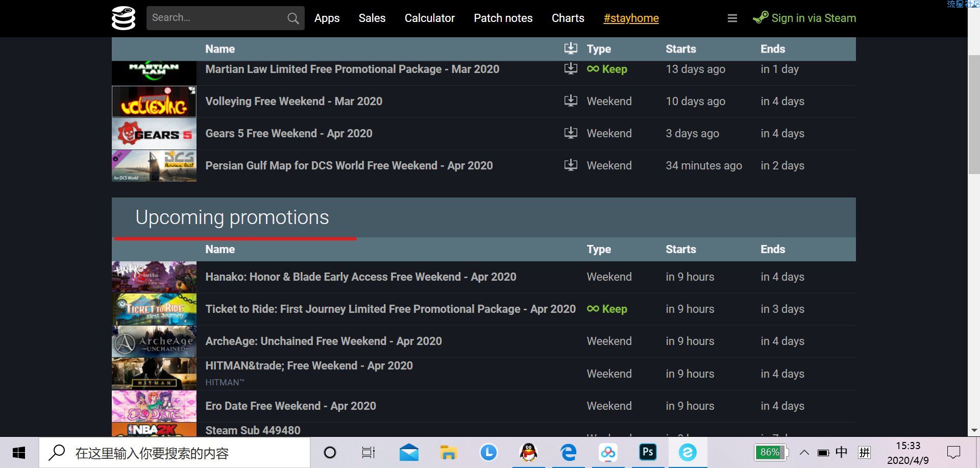Show hidden tray icons chevron

click(804, 453)
